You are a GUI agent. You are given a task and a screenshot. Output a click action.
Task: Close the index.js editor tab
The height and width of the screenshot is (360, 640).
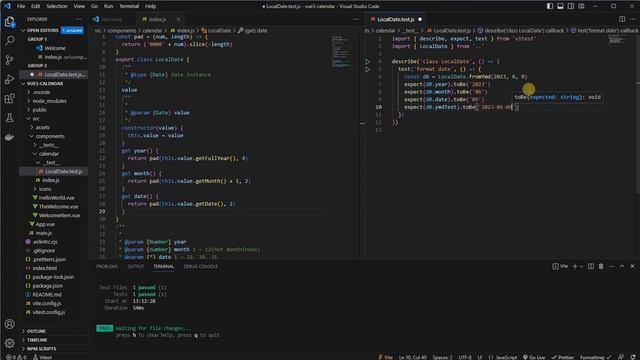[x=178, y=19]
